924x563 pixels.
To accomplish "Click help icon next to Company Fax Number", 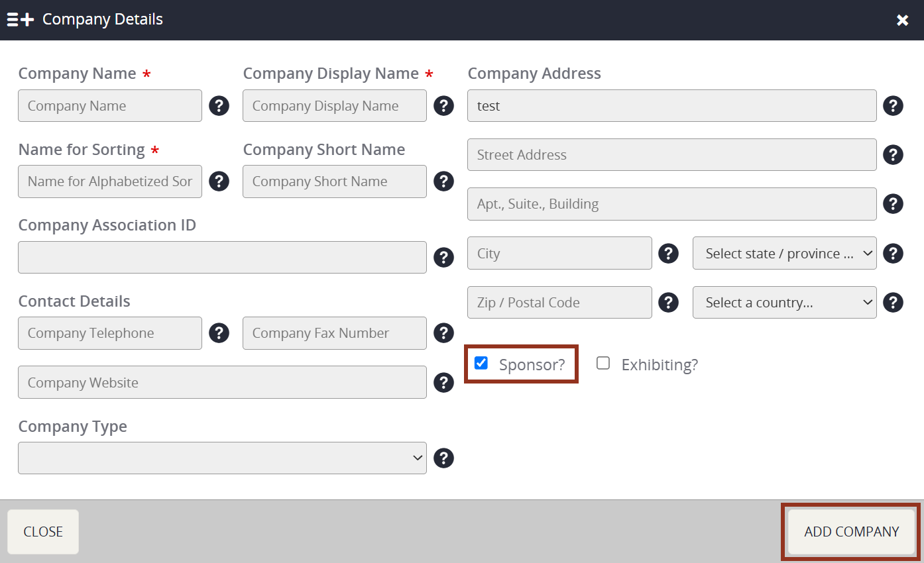I will coord(444,333).
